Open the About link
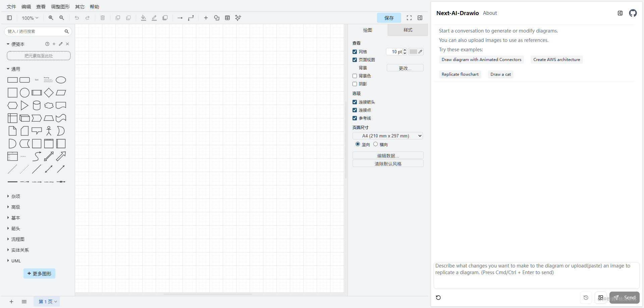The image size is (644, 308). [x=490, y=13]
